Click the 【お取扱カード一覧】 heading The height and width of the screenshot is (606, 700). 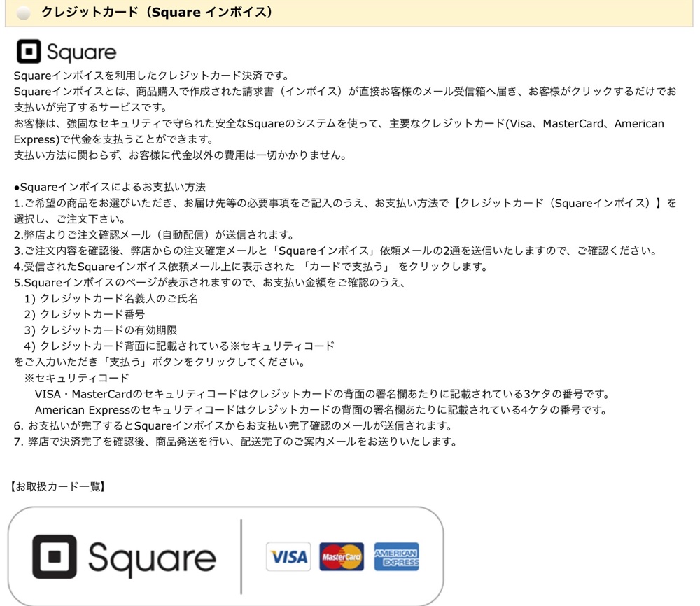[x=57, y=486]
